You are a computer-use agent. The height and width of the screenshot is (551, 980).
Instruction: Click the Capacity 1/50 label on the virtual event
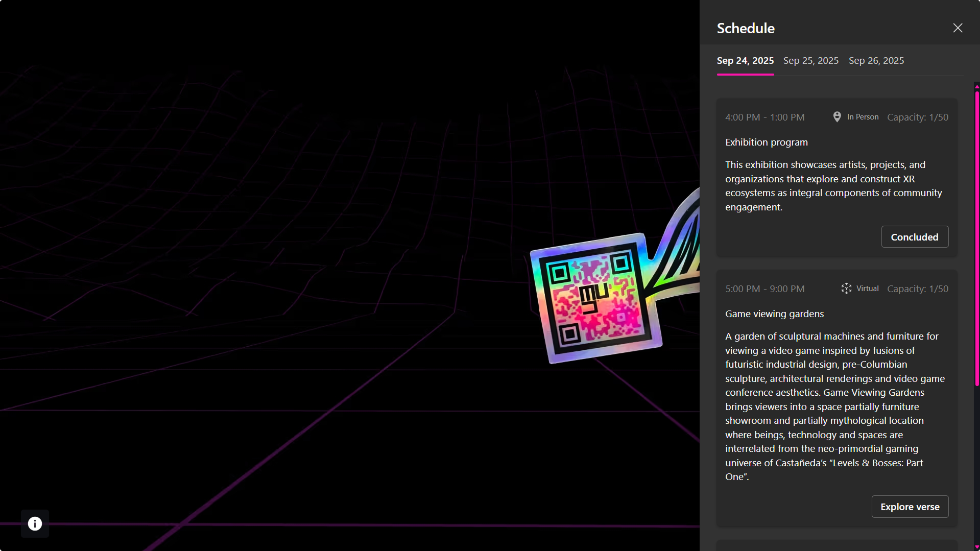coord(918,289)
